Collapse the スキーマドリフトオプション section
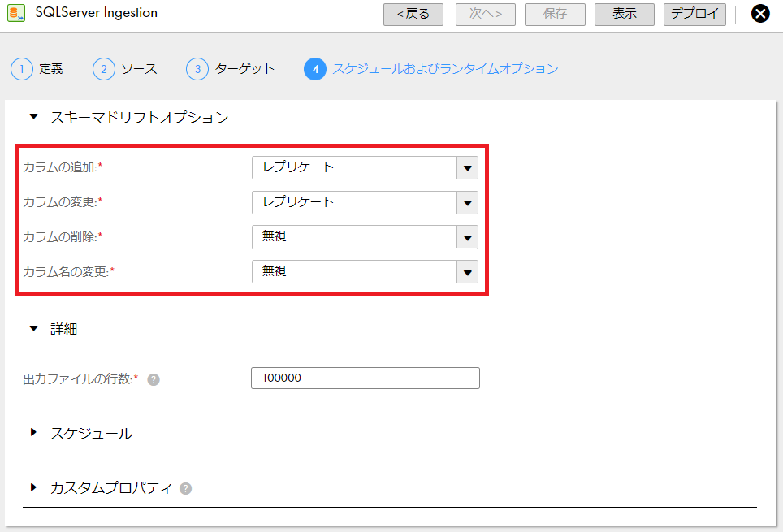 coord(33,117)
